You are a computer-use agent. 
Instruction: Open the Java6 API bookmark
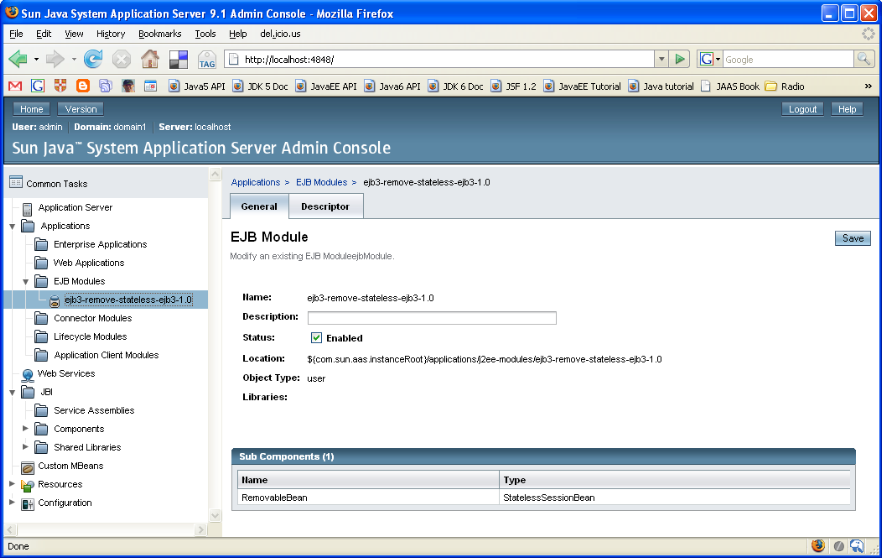click(393, 87)
